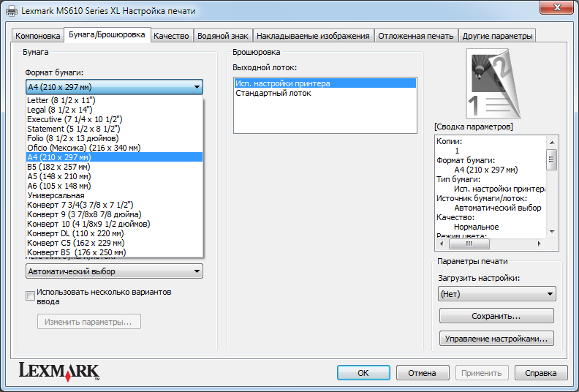This screenshot has width=579, height=392.
Task: Go to Накладываемые изображения tab
Action: point(313,36)
